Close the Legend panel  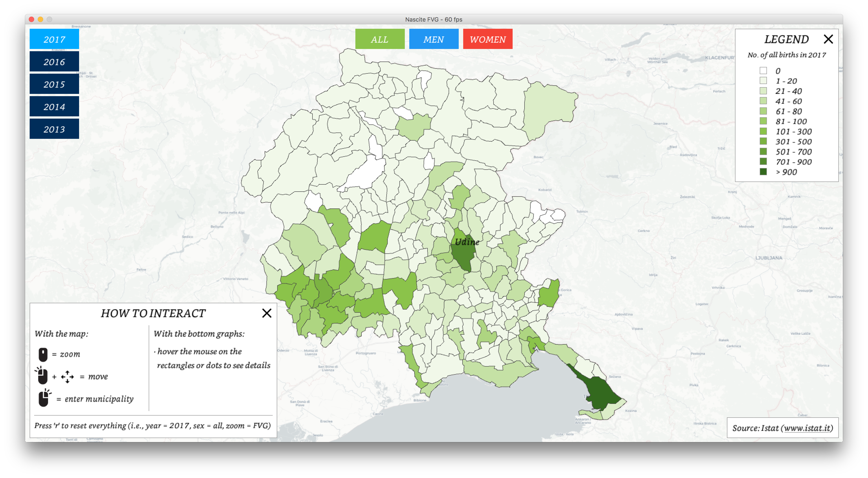pyautogui.click(x=828, y=39)
